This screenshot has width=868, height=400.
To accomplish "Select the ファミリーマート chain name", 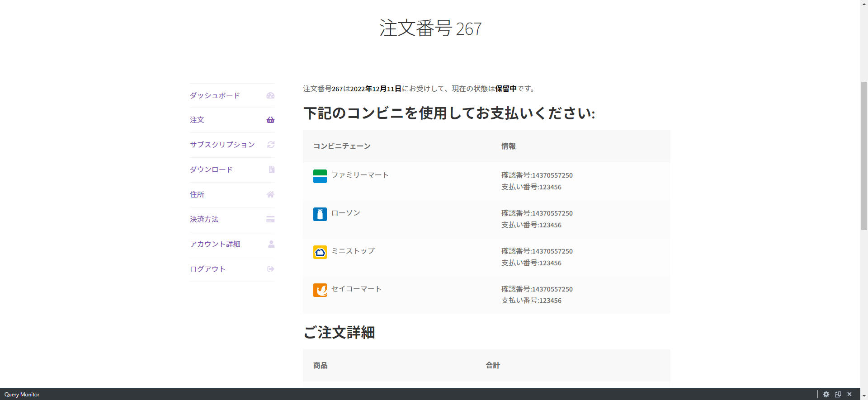I will tap(360, 175).
